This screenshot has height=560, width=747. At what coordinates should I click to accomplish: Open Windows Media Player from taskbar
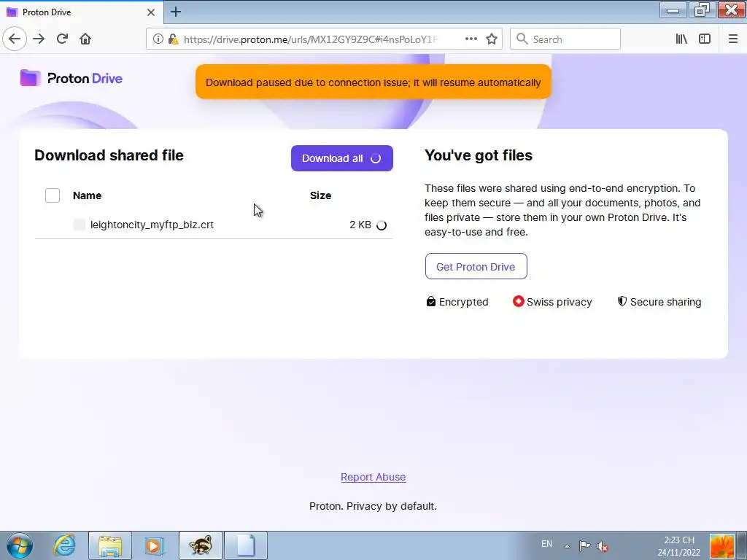click(x=154, y=545)
